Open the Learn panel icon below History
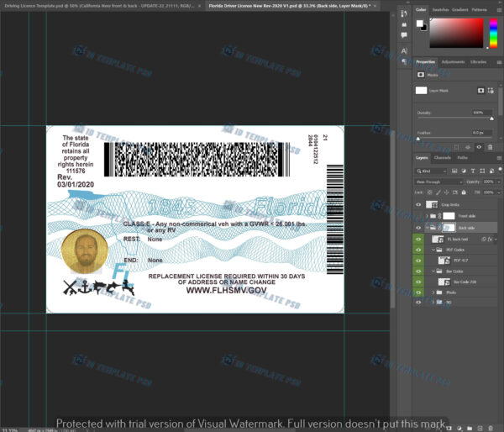 coord(404,24)
